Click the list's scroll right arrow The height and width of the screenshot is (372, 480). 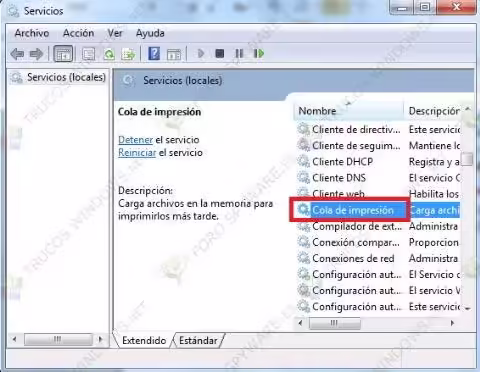pyautogui.click(x=452, y=323)
